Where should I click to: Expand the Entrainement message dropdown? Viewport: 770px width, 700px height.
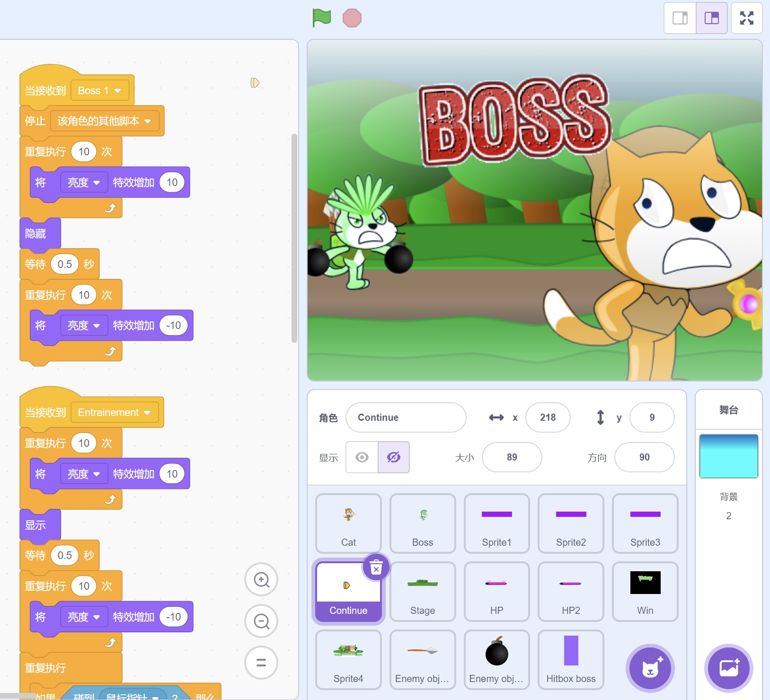(x=147, y=413)
